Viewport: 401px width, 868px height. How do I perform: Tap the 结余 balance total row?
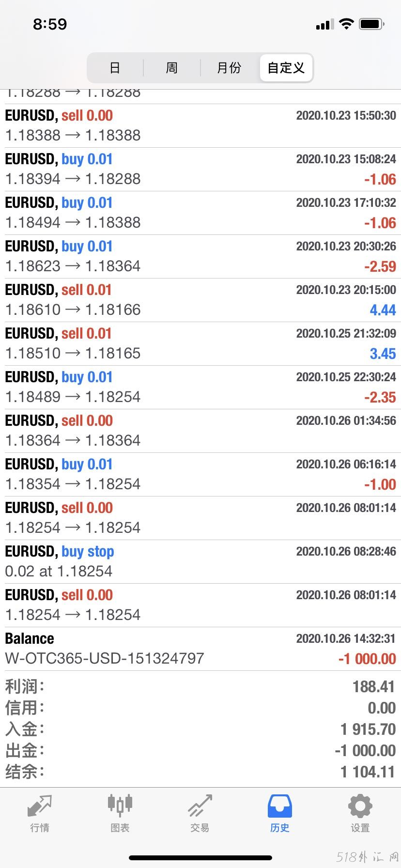200,772
